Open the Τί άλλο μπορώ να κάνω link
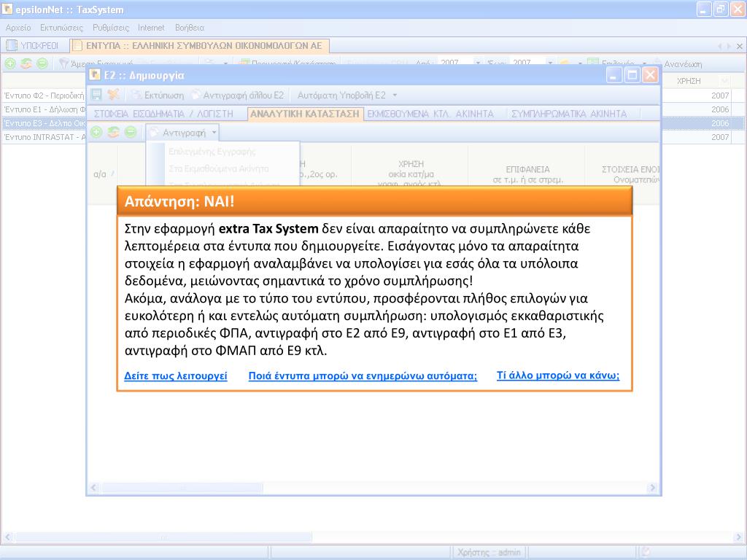 coord(558,376)
